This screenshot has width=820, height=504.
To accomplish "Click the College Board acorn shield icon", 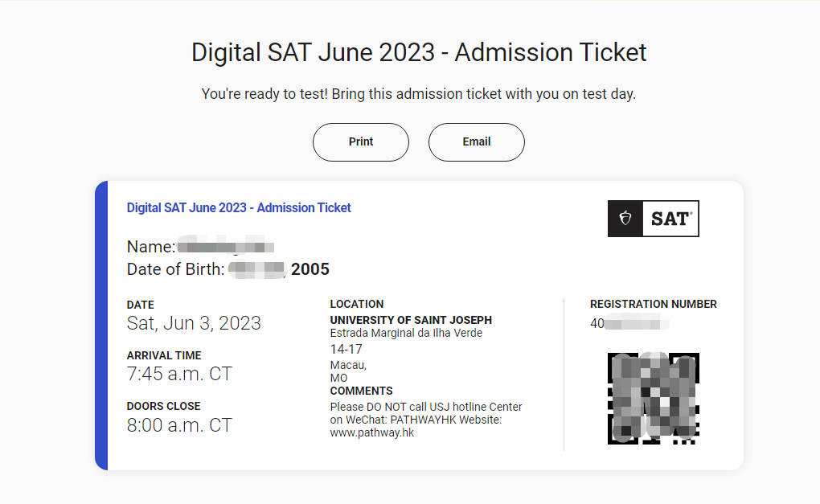I will [x=625, y=219].
